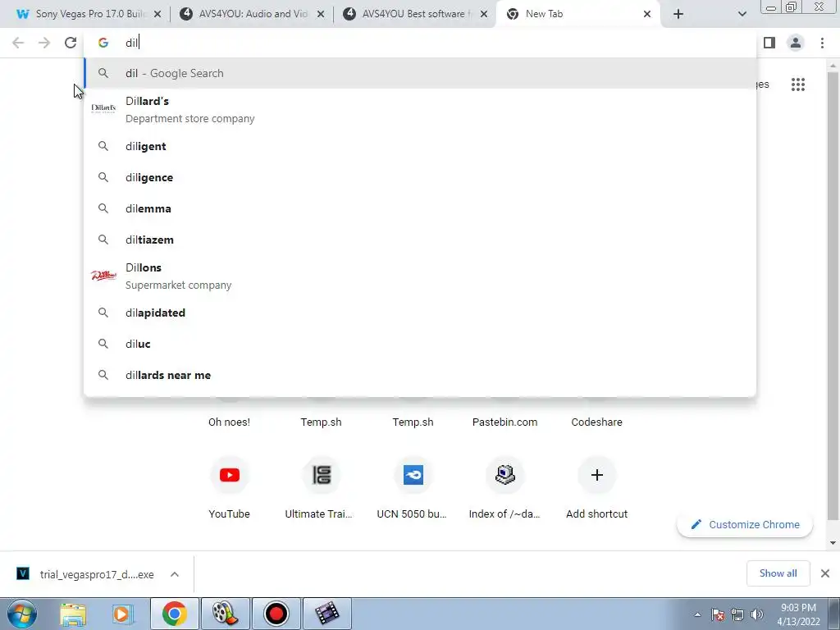Screen dimensions: 840x630
Task: Open the Pastebin.com shortcut
Action: tap(504, 422)
